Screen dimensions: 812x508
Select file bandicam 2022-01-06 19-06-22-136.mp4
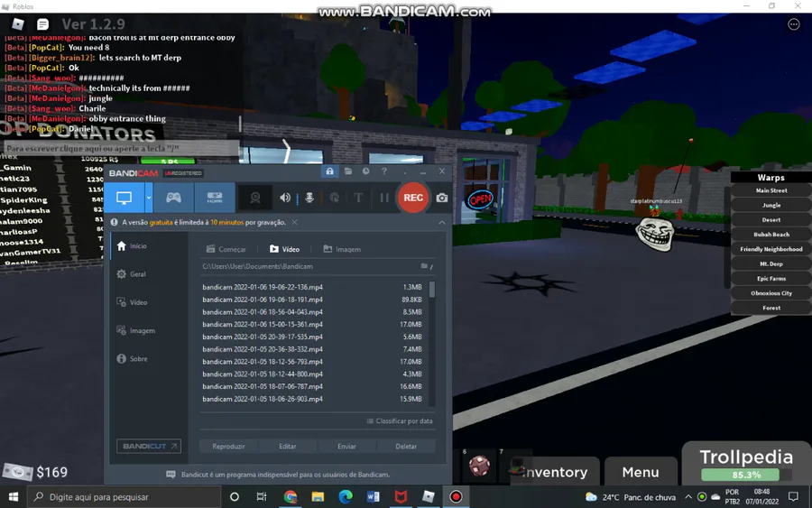coord(314,287)
